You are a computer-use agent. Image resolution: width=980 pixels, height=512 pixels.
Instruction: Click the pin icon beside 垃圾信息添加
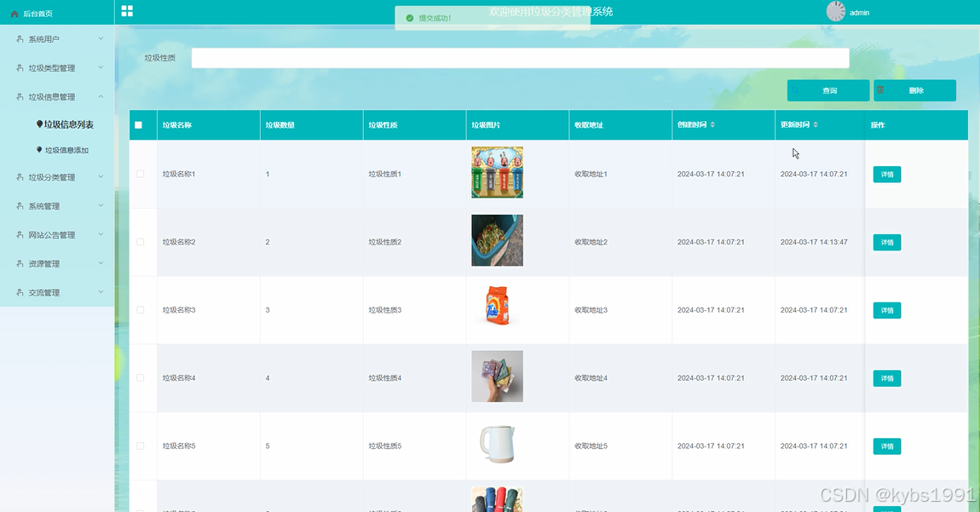click(x=39, y=150)
